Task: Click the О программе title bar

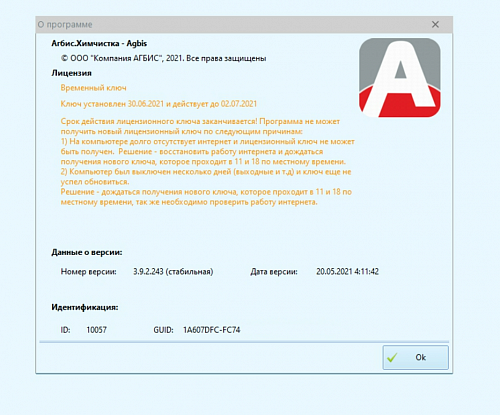Action: [x=232, y=24]
